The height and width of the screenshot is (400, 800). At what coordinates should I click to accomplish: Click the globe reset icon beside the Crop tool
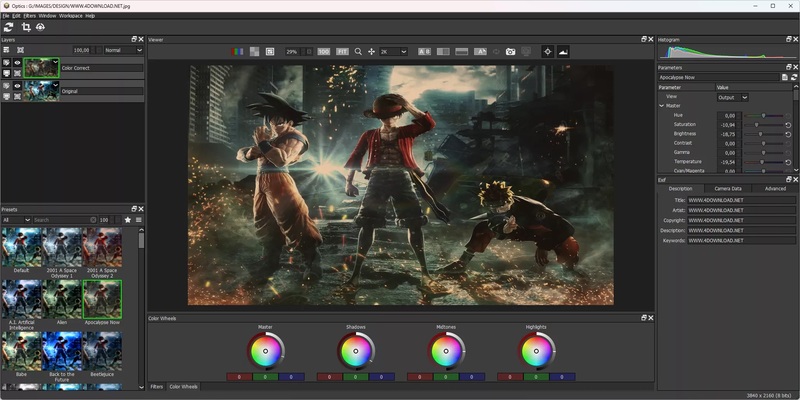click(x=40, y=27)
